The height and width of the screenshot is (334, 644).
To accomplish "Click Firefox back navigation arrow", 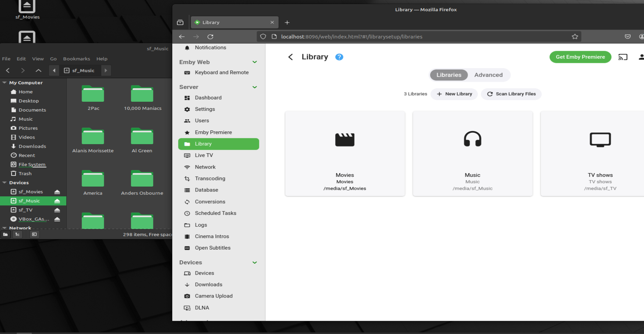I will (x=182, y=36).
